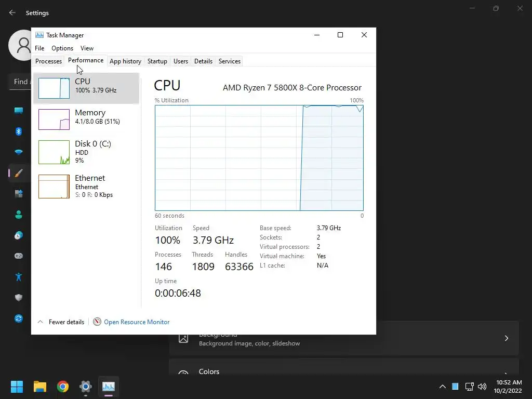
Task: Open the Windows Start menu
Action: [17, 387]
